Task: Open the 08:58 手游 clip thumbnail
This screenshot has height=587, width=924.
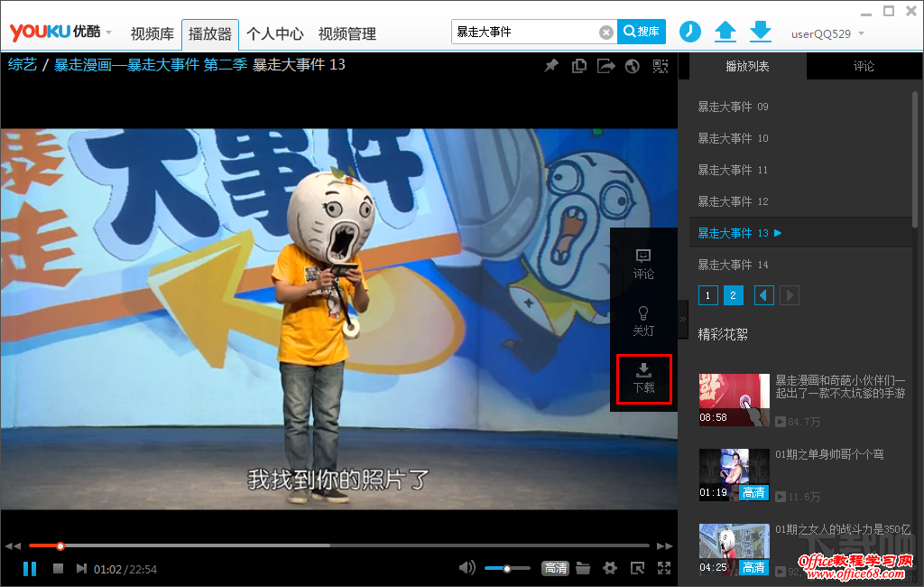Action: point(735,399)
